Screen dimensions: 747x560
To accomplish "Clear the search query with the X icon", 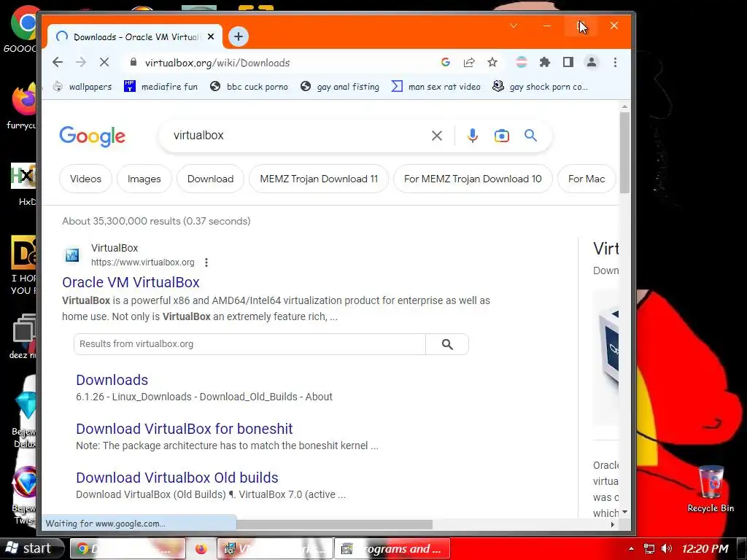I will tap(437, 136).
